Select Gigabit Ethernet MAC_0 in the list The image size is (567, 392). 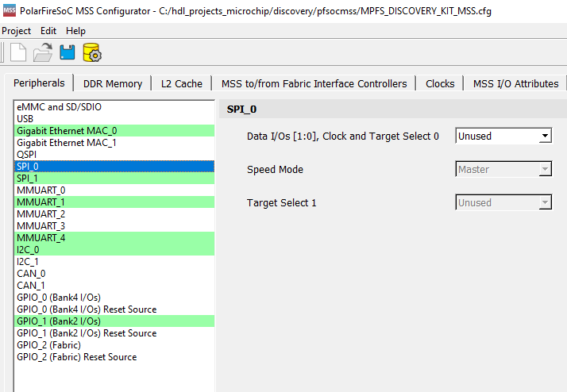coord(67,130)
